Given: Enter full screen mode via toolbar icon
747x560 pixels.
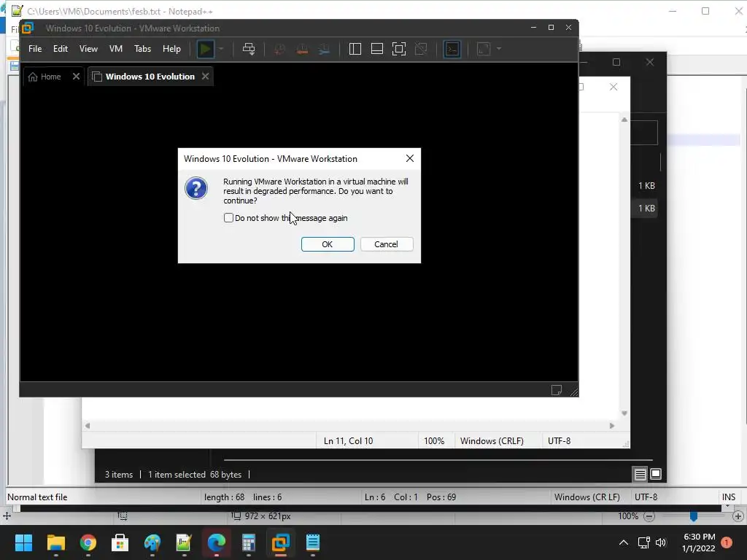Looking at the screenshot, I should (x=399, y=49).
